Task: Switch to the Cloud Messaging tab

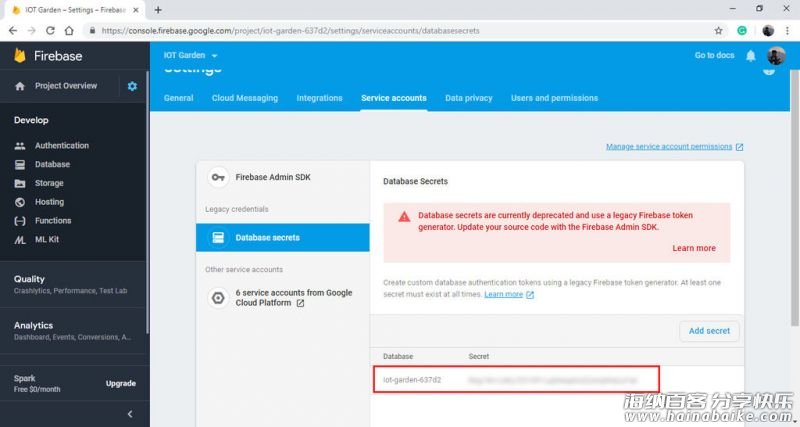Action: pos(245,98)
